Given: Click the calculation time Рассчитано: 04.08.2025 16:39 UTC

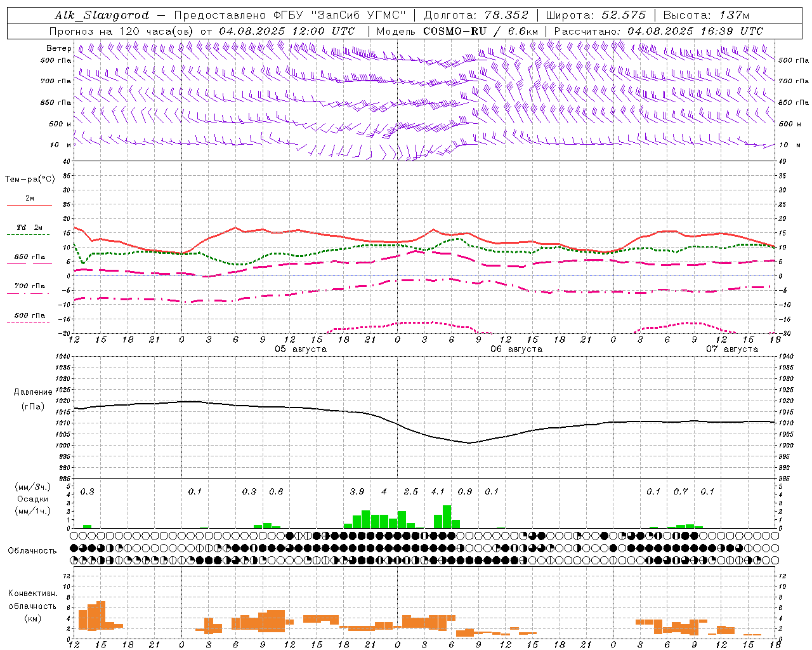Looking at the screenshot, I should pos(658,31).
